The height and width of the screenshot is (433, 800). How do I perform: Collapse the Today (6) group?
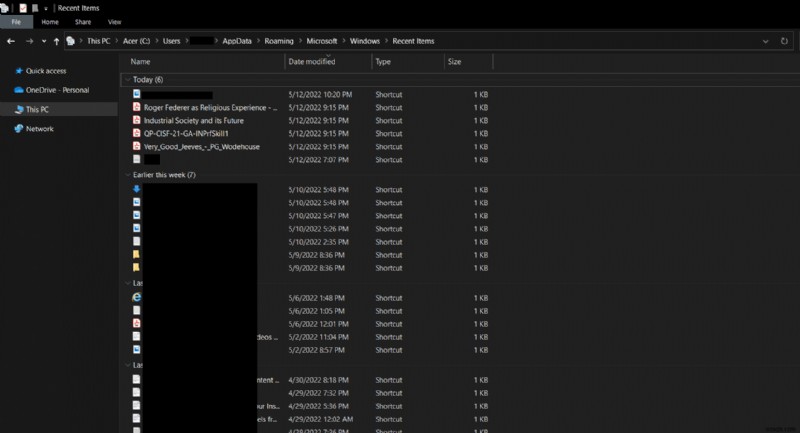pos(128,80)
